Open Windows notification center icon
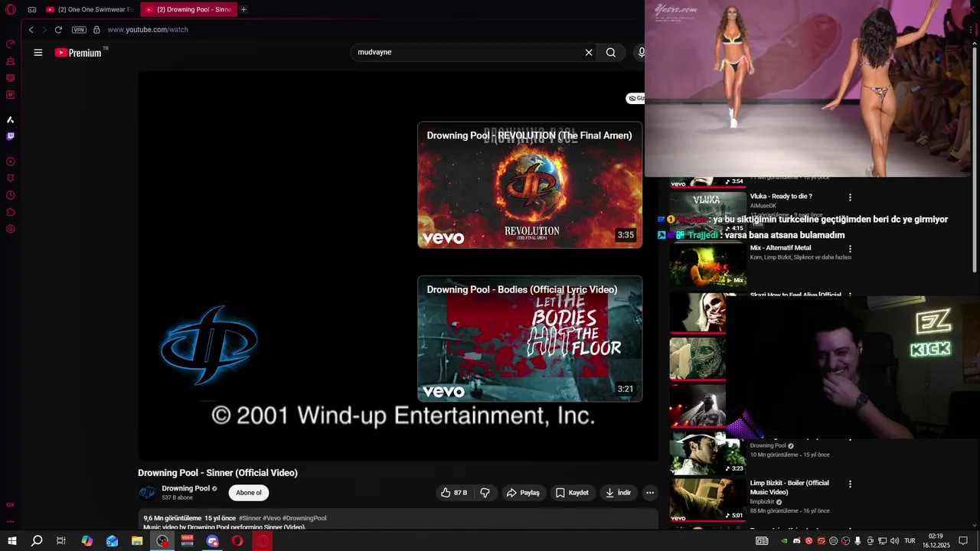The height and width of the screenshot is (551, 980). tap(963, 541)
